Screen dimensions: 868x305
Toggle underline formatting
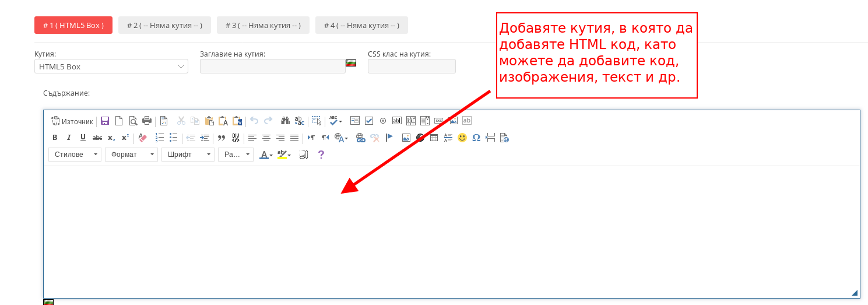click(x=83, y=138)
